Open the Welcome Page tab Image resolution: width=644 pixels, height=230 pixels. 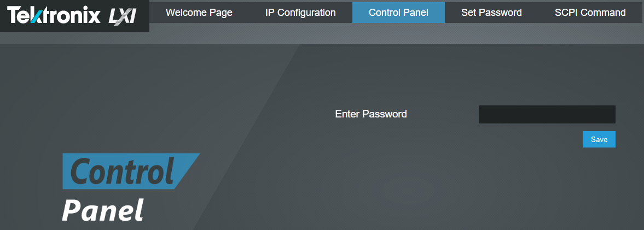pyautogui.click(x=199, y=12)
